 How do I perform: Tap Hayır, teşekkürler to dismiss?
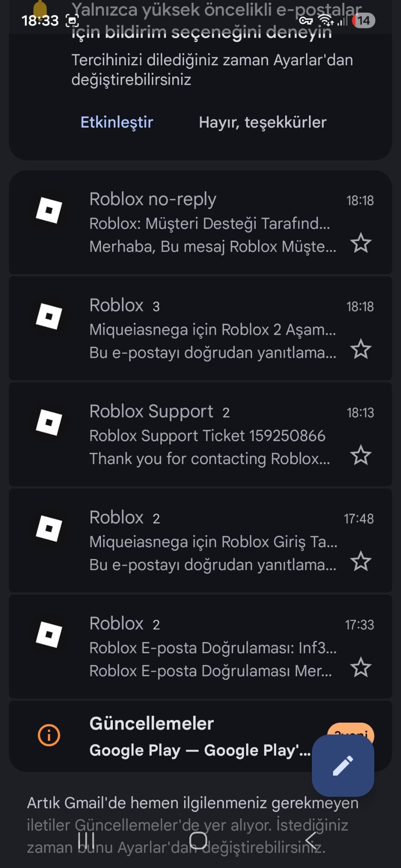point(263,122)
